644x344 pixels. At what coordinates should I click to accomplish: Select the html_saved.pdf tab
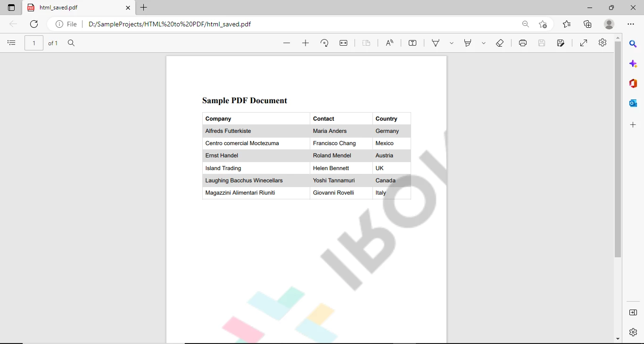pyautogui.click(x=79, y=8)
